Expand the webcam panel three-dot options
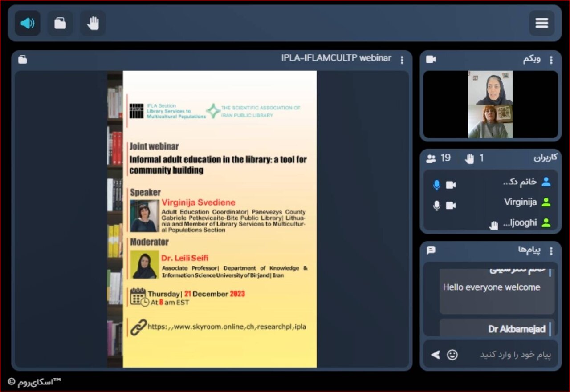 point(551,60)
